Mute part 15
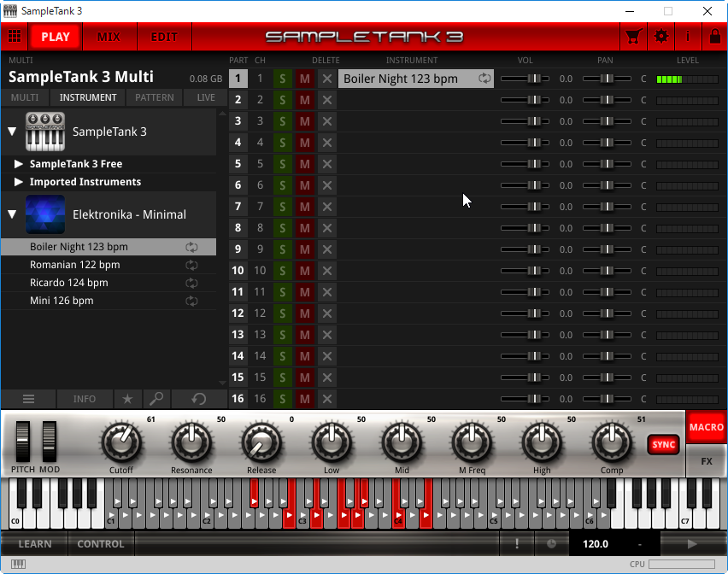This screenshot has height=574, width=728. coord(304,378)
